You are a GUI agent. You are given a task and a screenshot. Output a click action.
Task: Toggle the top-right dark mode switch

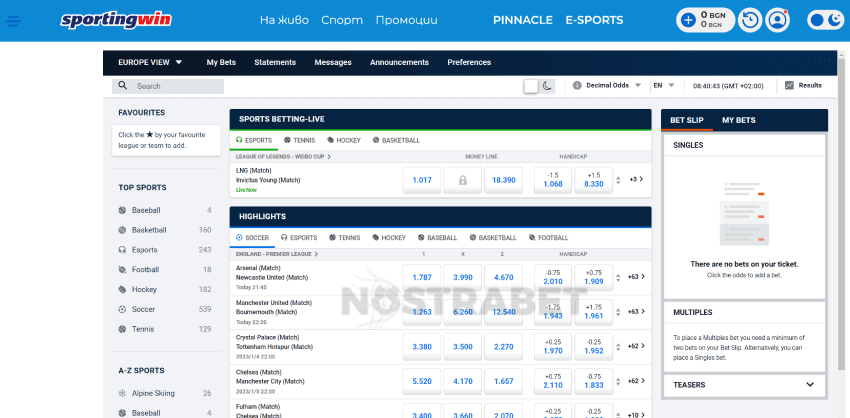pyautogui.click(x=825, y=21)
